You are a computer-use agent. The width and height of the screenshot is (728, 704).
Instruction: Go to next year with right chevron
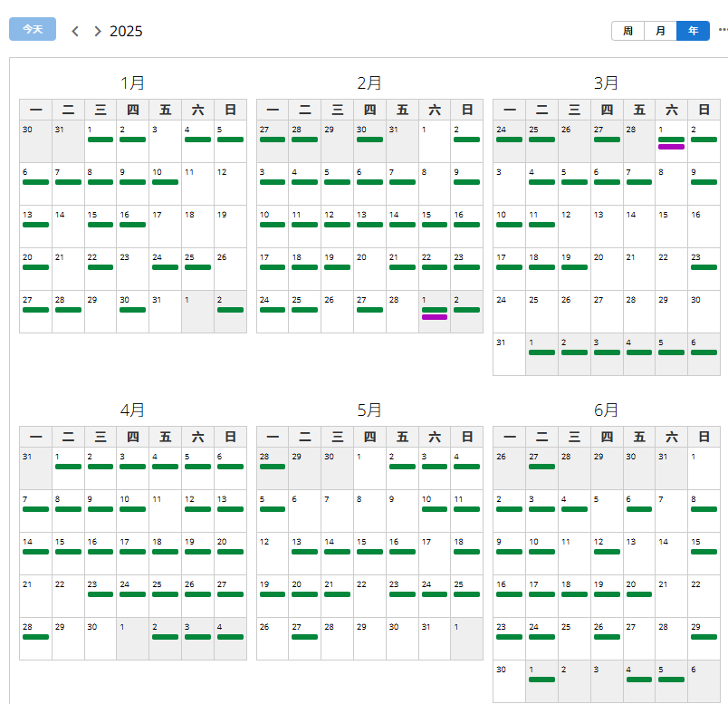pyautogui.click(x=98, y=31)
